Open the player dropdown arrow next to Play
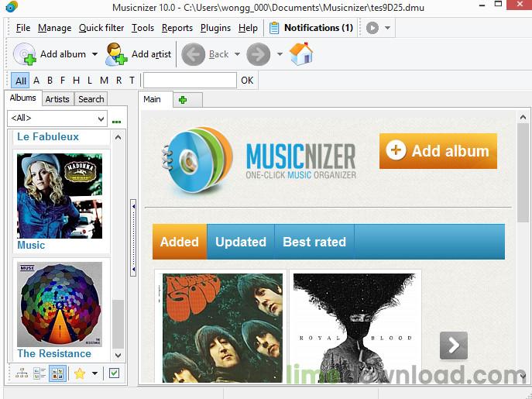This screenshot has width=532, height=399. click(387, 28)
